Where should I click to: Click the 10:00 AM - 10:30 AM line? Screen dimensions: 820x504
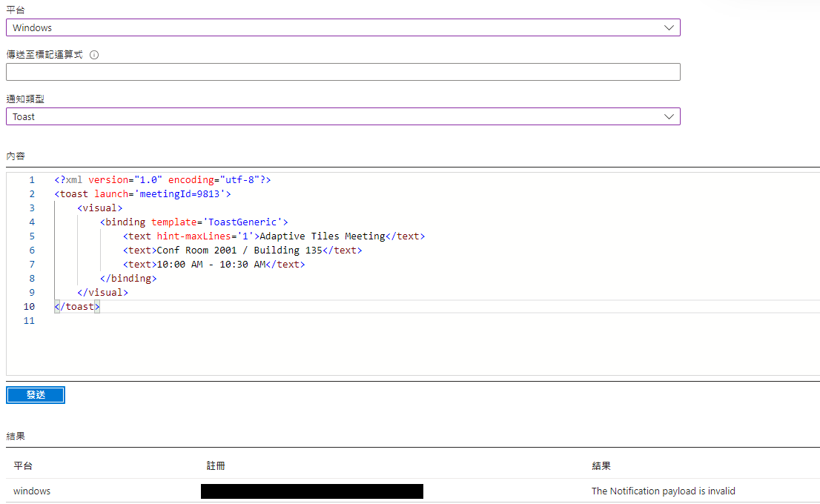pos(214,265)
